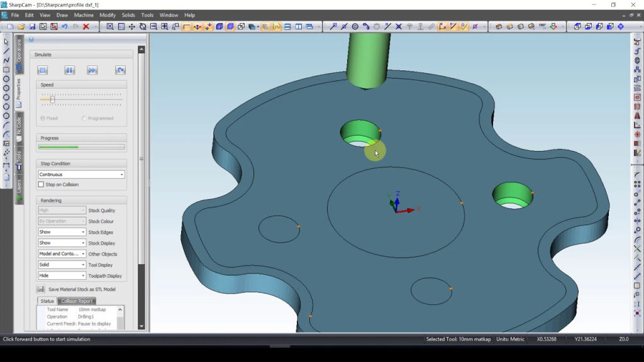Select the Fixed speed radio button
Screen dimensions: 644x362
pyautogui.click(x=43, y=118)
